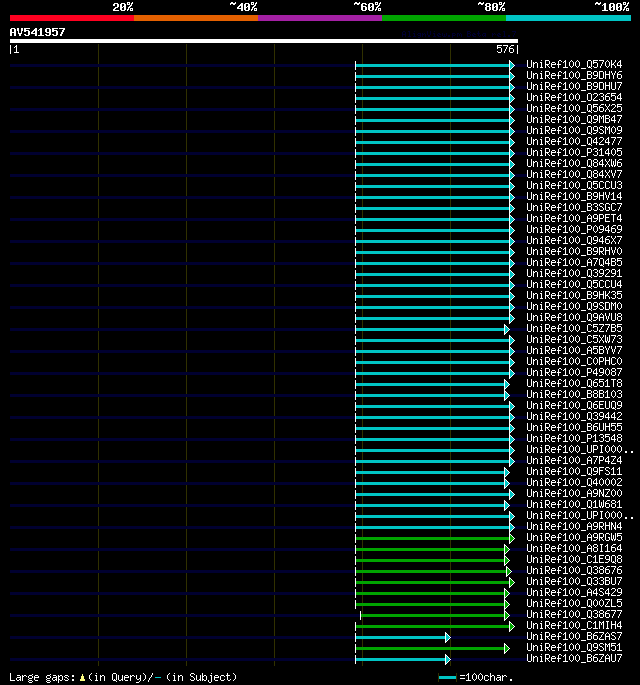Select the UniRef100_B8B103 label

(x=574, y=394)
